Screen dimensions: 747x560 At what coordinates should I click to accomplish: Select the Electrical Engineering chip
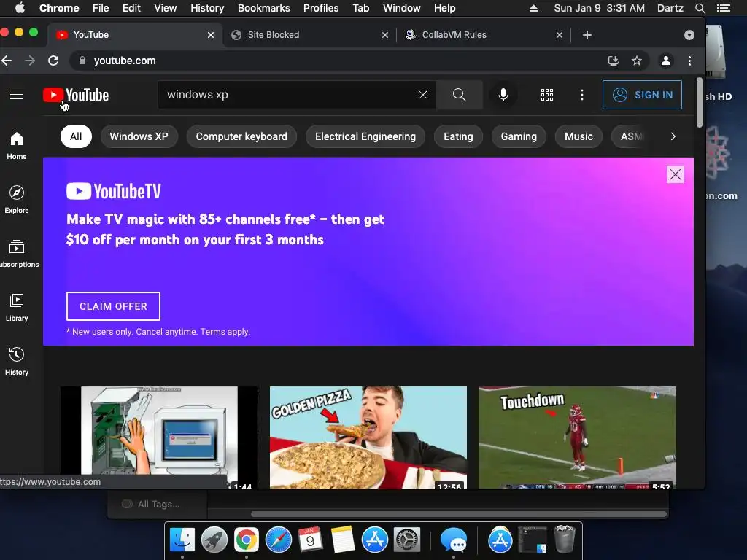coord(365,136)
